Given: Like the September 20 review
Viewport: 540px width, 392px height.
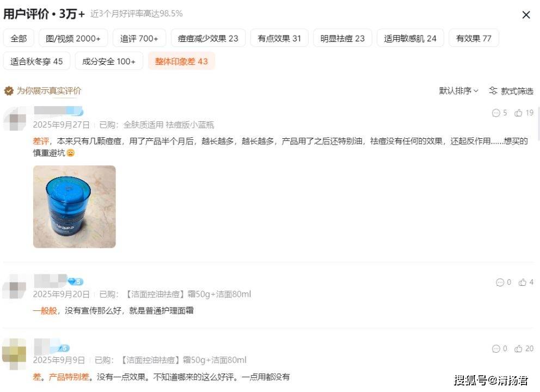Looking at the screenshot, I should tap(526, 282).
